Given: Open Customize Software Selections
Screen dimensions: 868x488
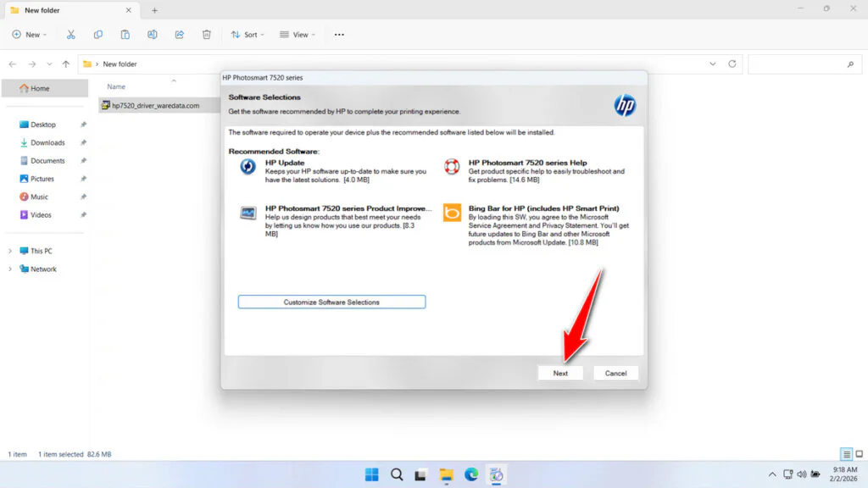Looking at the screenshot, I should tap(331, 302).
